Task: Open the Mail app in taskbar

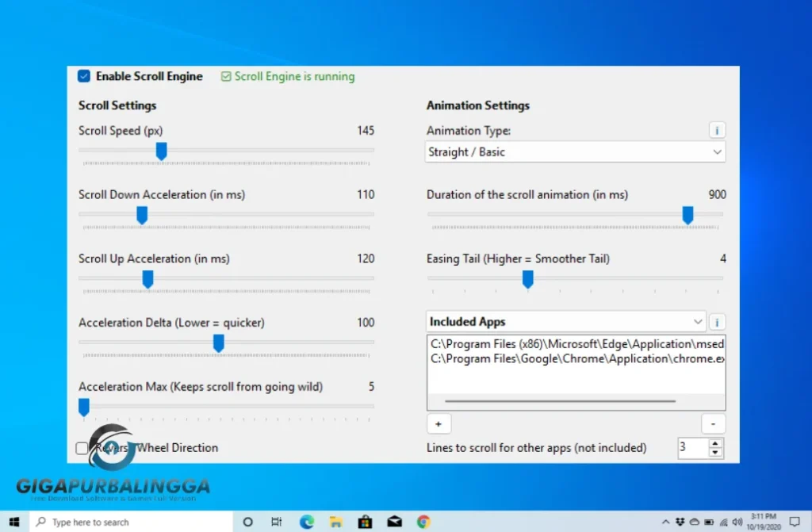Action: pyautogui.click(x=395, y=522)
